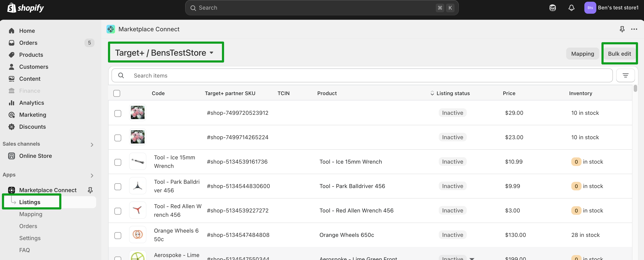644x260 pixels.
Task: Select the Tool - Park Balldriver 456 checkbox
Action: coord(118,187)
